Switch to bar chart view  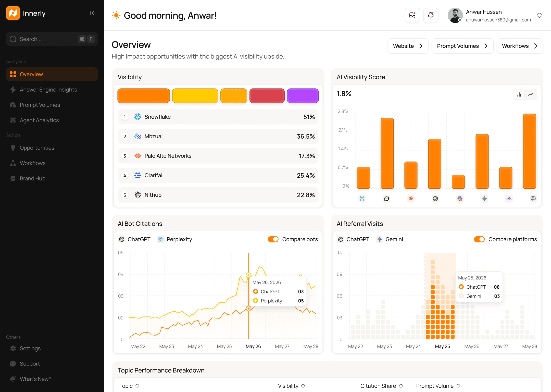[519, 95]
